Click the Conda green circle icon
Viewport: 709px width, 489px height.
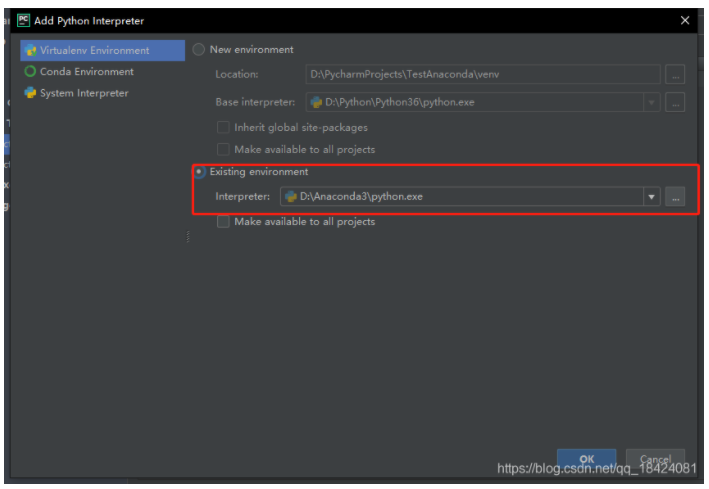[x=30, y=71]
